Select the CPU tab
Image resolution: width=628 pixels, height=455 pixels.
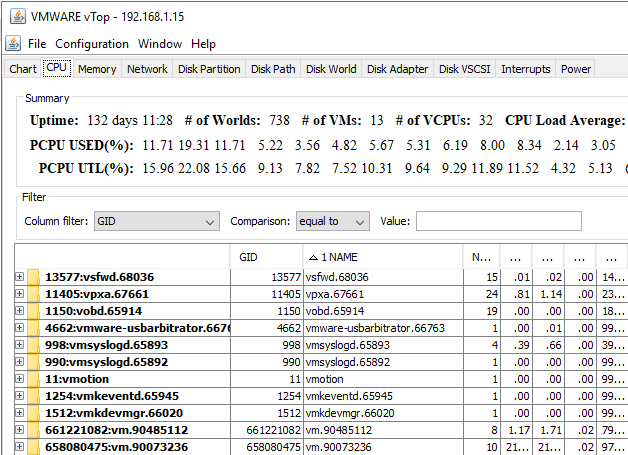pos(56,68)
